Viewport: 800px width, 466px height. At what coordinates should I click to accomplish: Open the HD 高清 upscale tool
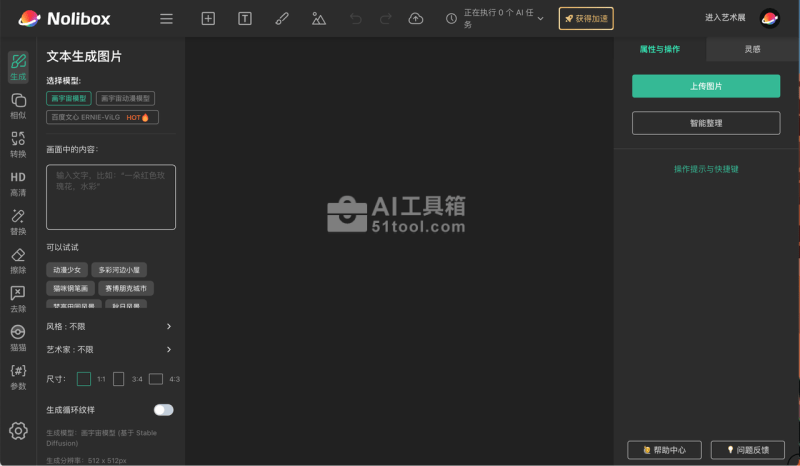coord(18,183)
